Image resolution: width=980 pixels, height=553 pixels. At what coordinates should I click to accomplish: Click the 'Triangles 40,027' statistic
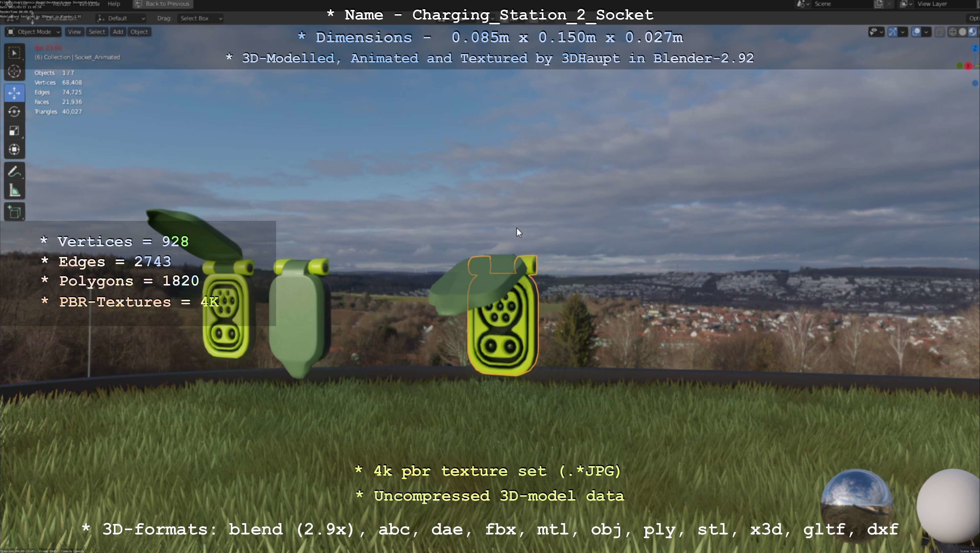point(58,112)
